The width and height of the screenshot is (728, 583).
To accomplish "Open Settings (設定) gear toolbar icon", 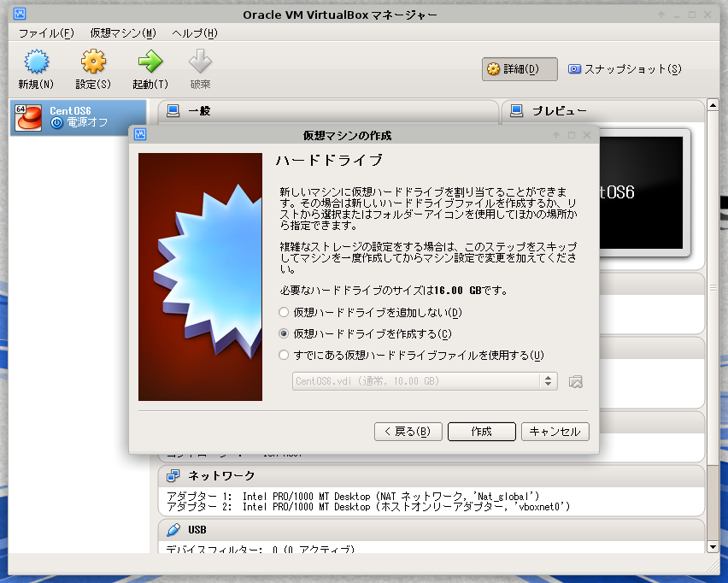I will pos(93,62).
